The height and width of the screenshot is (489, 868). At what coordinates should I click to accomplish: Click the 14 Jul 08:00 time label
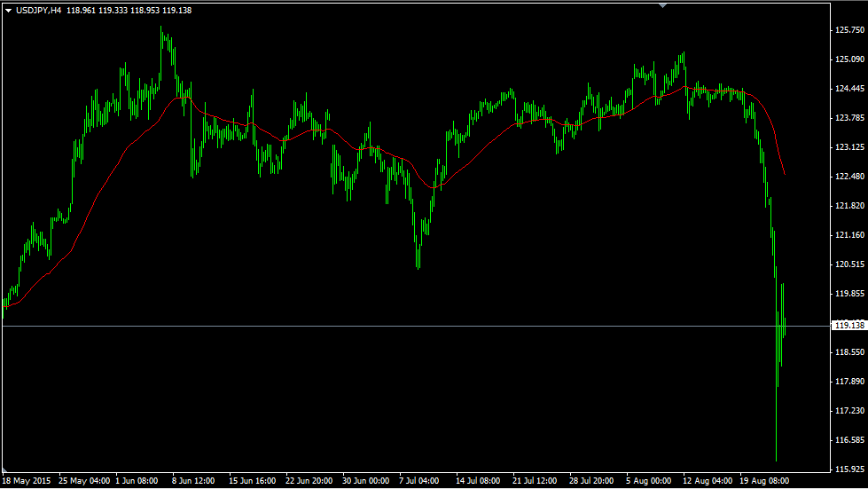click(478, 481)
